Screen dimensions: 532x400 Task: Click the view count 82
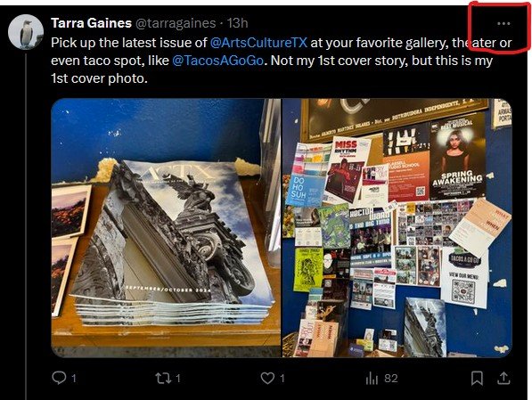click(x=391, y=379)
